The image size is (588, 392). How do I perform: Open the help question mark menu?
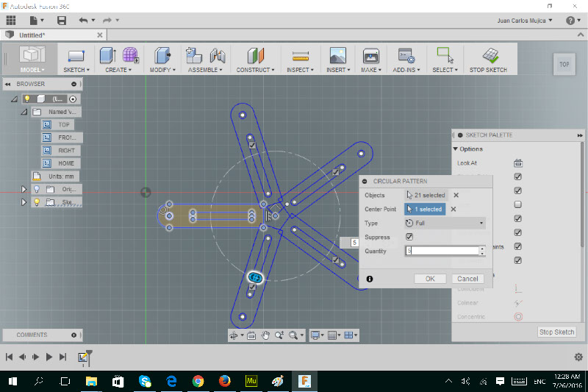click(570, 21)
